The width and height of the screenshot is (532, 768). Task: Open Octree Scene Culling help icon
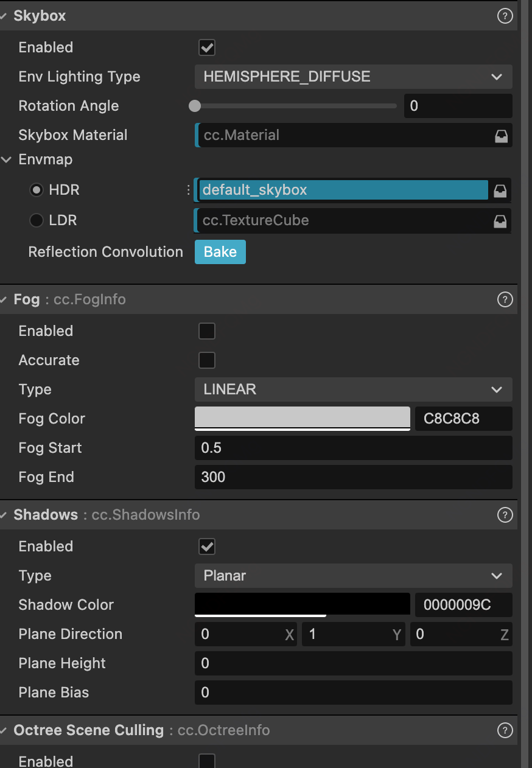(x=505, y=730)
